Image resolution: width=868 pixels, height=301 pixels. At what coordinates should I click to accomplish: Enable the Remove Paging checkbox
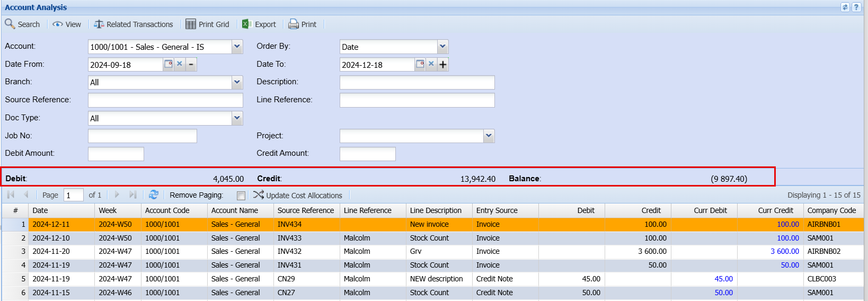tap(241, 196)
